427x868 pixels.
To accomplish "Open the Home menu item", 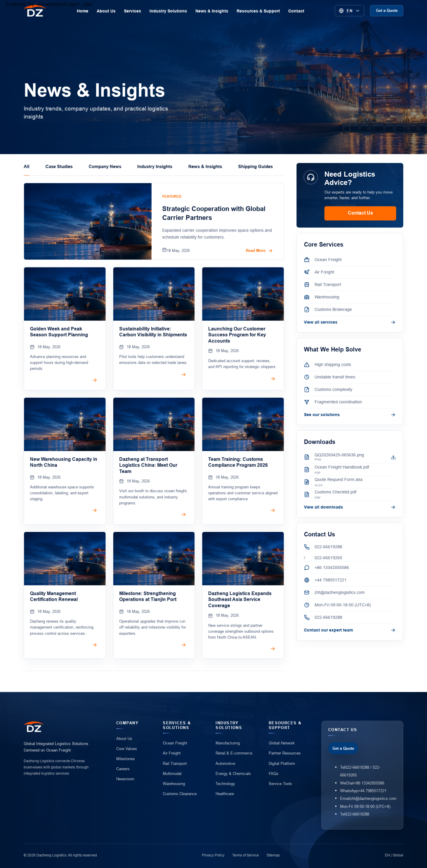I will click(x=82, y=11).
